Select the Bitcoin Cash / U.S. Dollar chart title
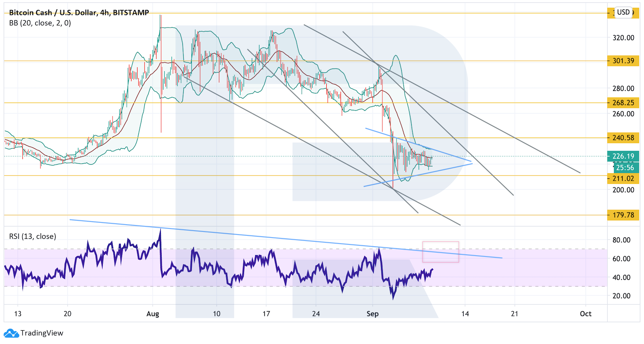Screen dimensions: 644x344 (79, 13)
